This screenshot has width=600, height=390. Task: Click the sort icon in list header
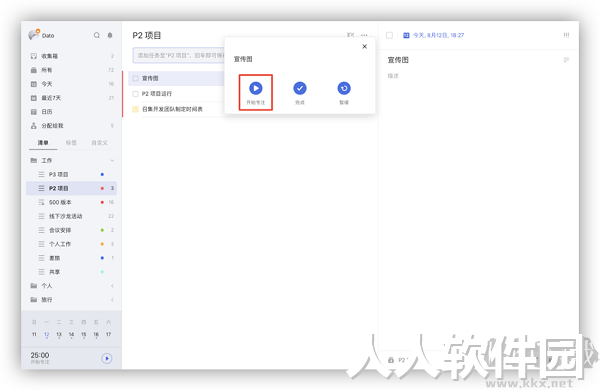[x=351, y=35]
